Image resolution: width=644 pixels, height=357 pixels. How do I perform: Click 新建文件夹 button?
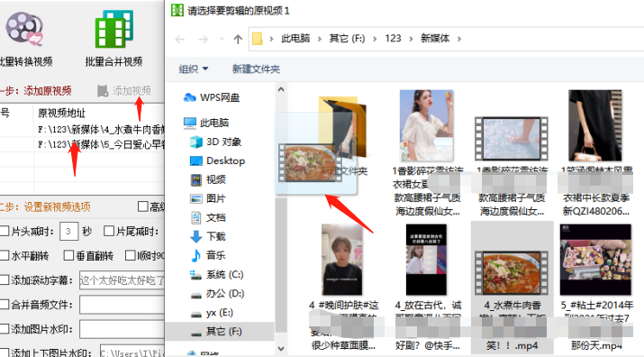coord(256,69)
